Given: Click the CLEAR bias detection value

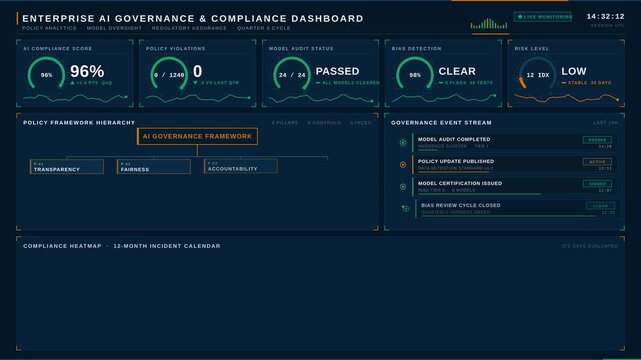Looking at the screenshot, I should pos(457,72).
